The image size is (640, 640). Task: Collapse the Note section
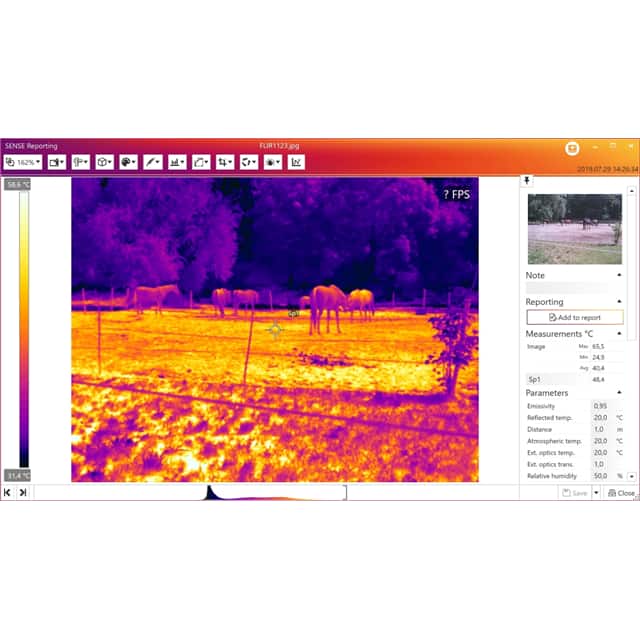click(x=618, y=275)
